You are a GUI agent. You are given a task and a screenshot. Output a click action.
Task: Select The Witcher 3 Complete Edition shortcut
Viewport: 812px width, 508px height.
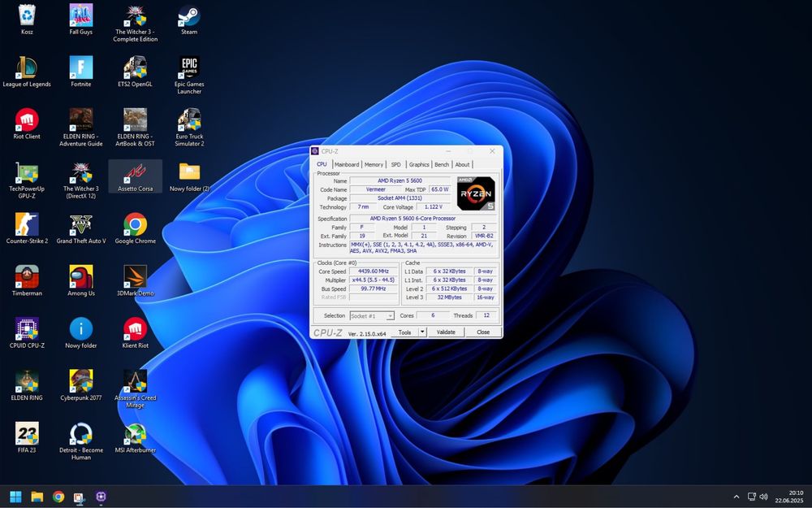tap(135, 23)
